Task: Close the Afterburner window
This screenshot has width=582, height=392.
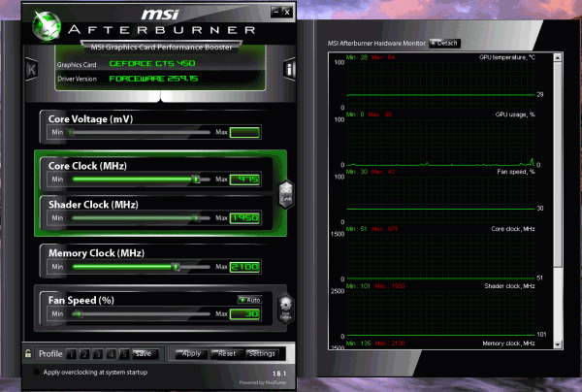Action: [287, 12]
